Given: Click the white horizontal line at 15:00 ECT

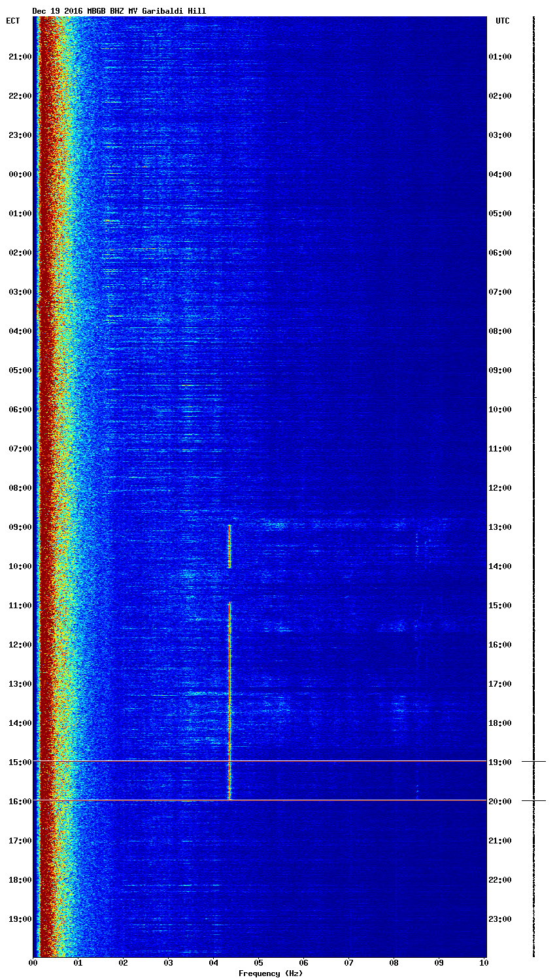Looking at the screenshot, I should (260, 761).
